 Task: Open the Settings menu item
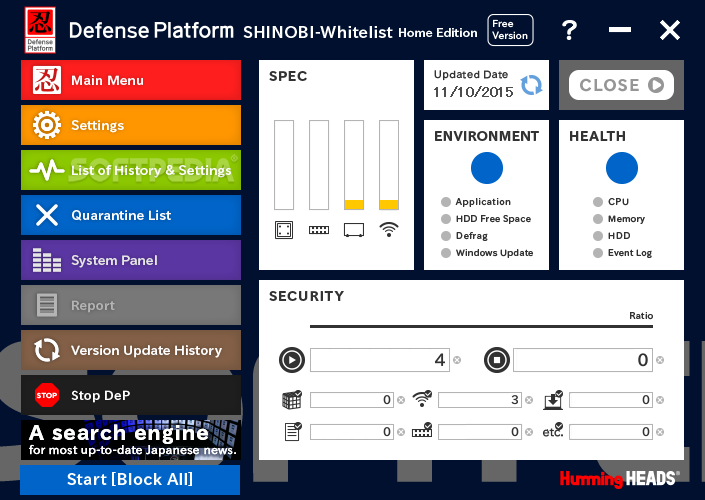131,125
